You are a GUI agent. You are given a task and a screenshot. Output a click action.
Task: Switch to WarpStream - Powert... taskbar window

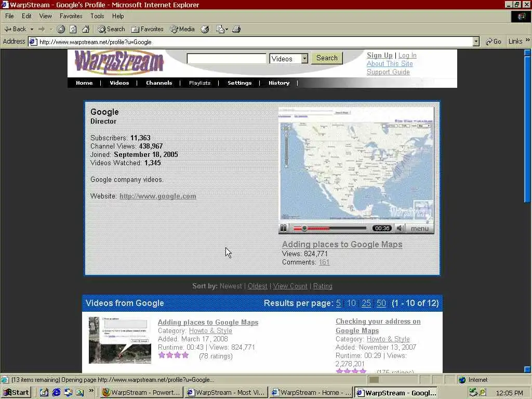click(x=141, y=393)
